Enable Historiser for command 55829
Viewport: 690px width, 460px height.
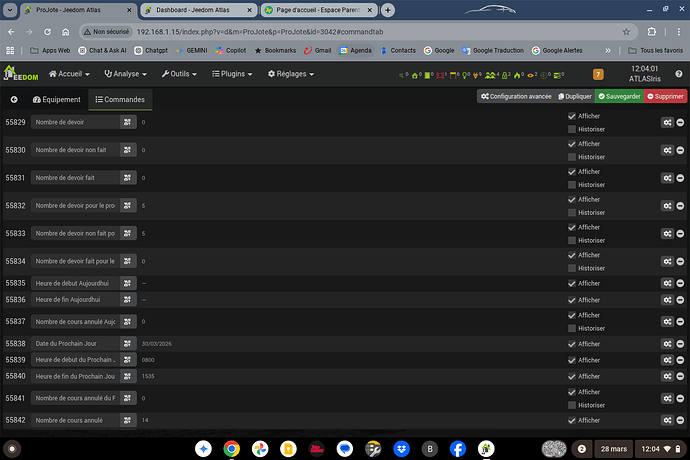(x=572, y=129)
